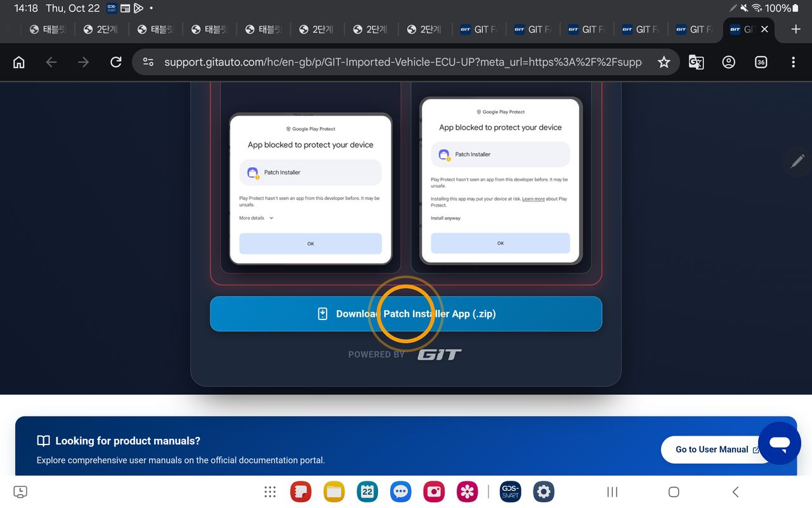Open My Files folder app
This screenshot has width=812, height=508.
(x=334, y=491)
